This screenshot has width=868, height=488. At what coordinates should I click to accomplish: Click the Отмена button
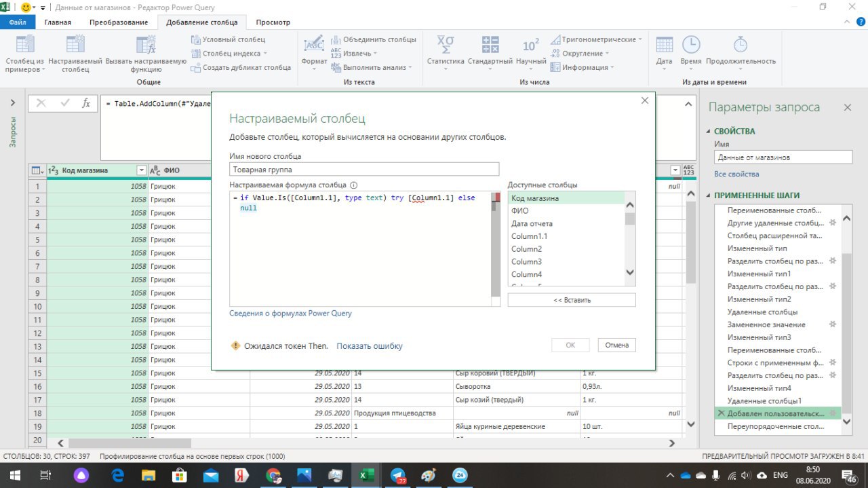617,345
